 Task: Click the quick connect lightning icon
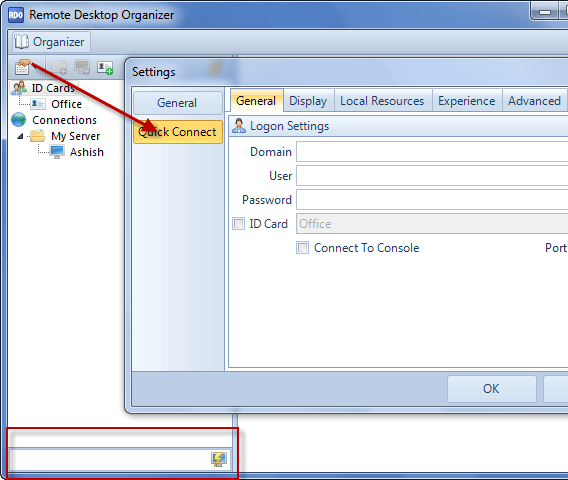(219, 459)
